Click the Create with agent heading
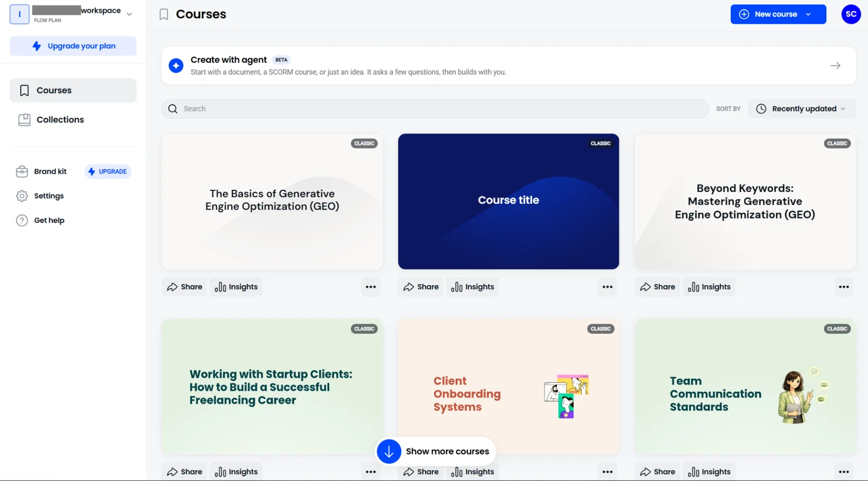This screenshot has height=481, width=868. pyautogui.click(x=228, y=60)
